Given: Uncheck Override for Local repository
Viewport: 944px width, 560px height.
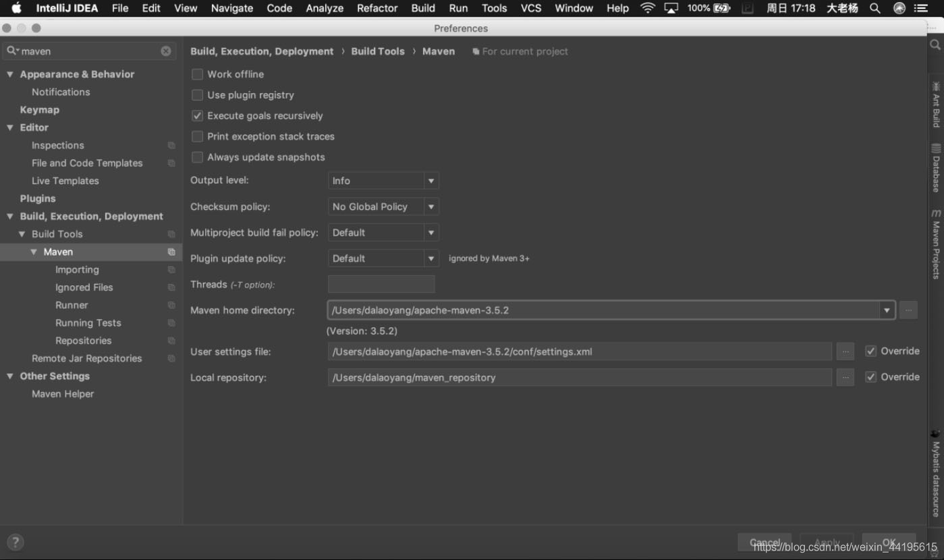Looking at the screenshot, I should coord(870,377).
